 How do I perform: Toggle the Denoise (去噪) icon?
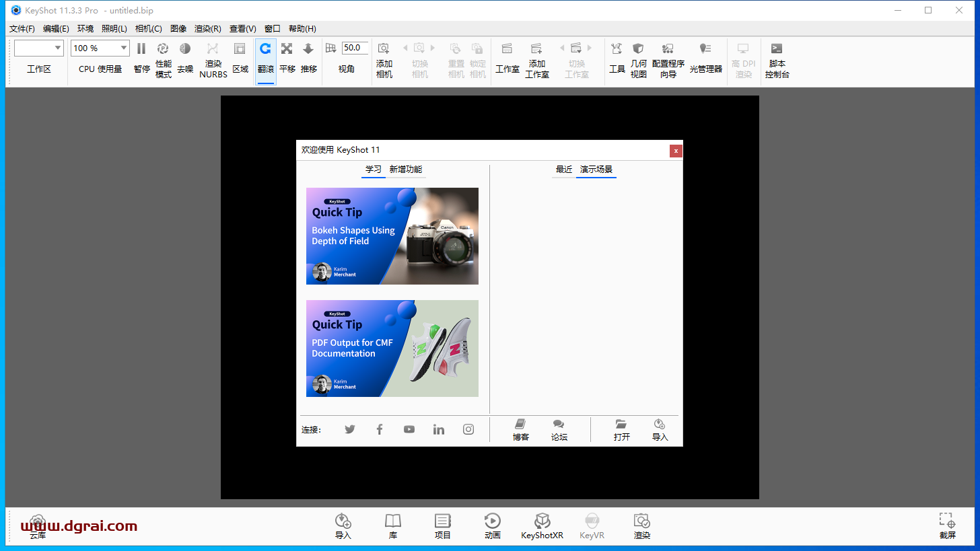(184, 49)
